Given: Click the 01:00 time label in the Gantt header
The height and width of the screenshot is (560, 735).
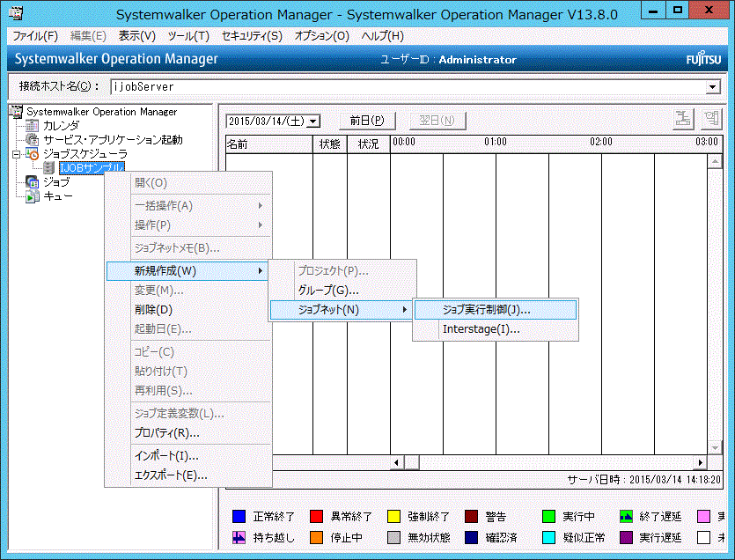Looking at the screenshot, I should pos(496,142).
